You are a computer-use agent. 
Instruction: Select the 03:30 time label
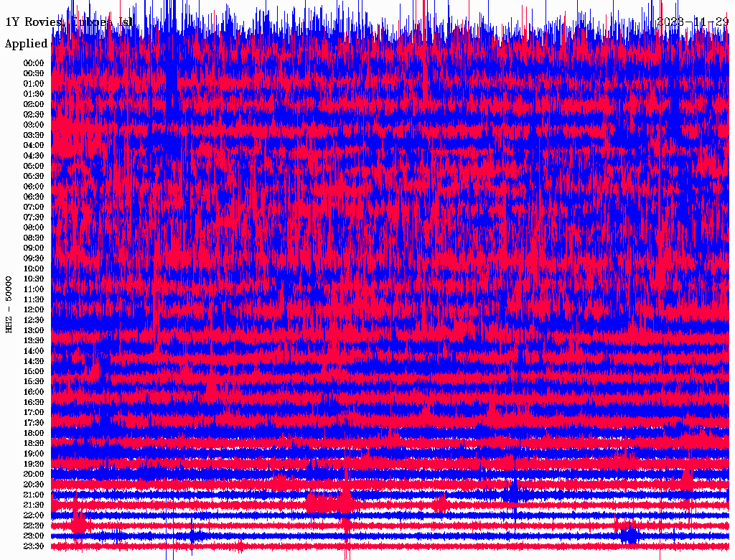[34, 135]
